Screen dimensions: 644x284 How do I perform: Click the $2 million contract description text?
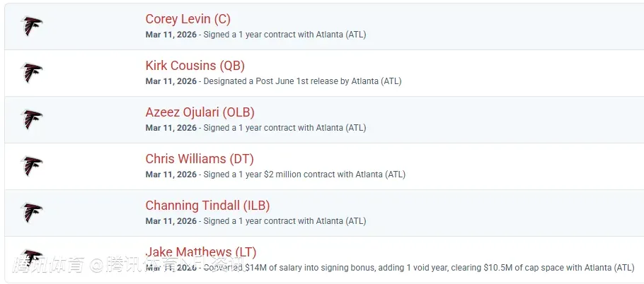304,174
